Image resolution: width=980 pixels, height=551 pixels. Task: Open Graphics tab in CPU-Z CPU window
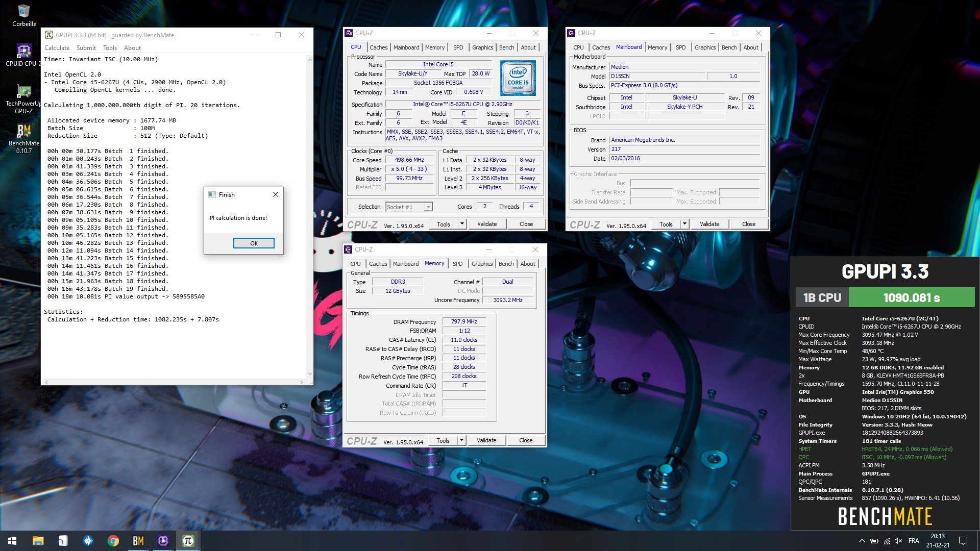(x=482, y=47)
